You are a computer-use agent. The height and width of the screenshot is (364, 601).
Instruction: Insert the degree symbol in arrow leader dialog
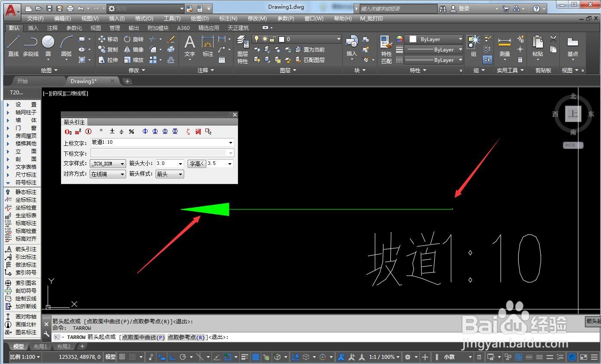pyautogui.click(x=101, y=131)
